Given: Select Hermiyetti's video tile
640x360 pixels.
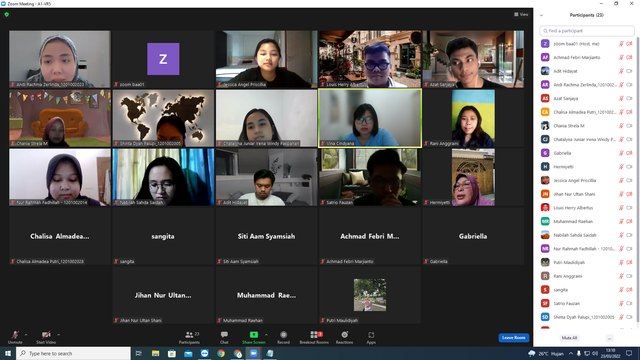Looking at the screenshot, I should tap(473, 177).
